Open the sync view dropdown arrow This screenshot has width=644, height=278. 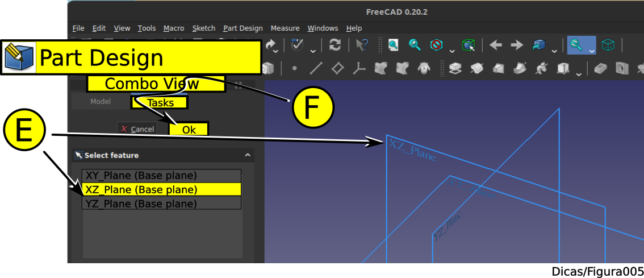592,51
